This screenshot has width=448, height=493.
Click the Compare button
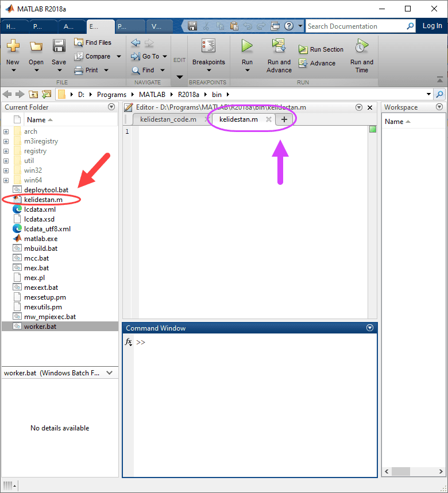[92, 56]
